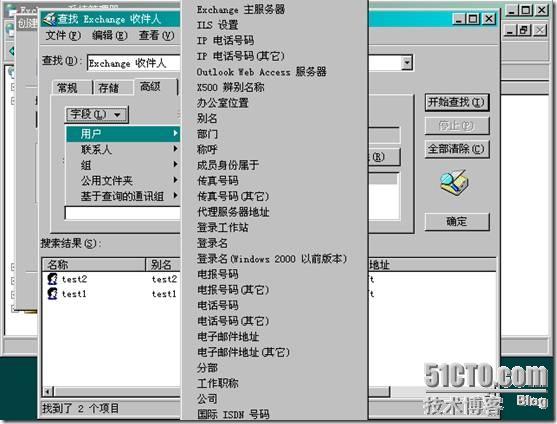The image size is (557, 424).
Task: Select test1 alias cell in results
Action: click(164, 294)
